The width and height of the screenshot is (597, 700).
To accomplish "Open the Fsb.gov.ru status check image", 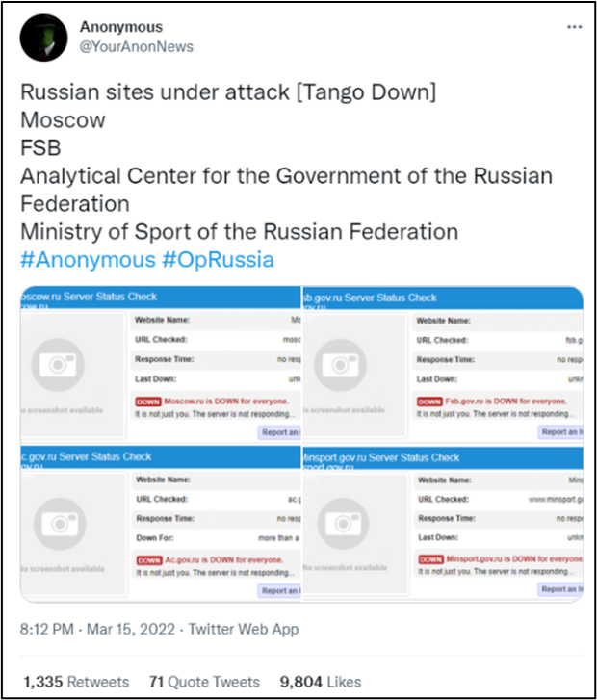I will 443,365.
